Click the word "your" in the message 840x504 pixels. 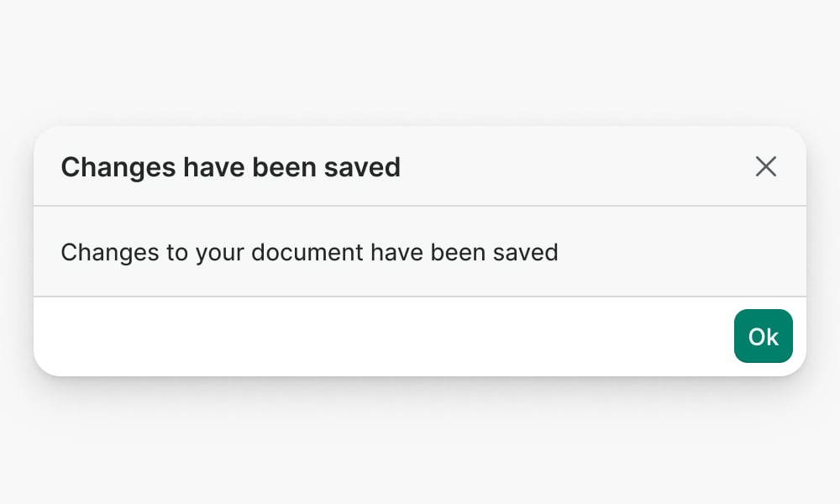point(218,254)
